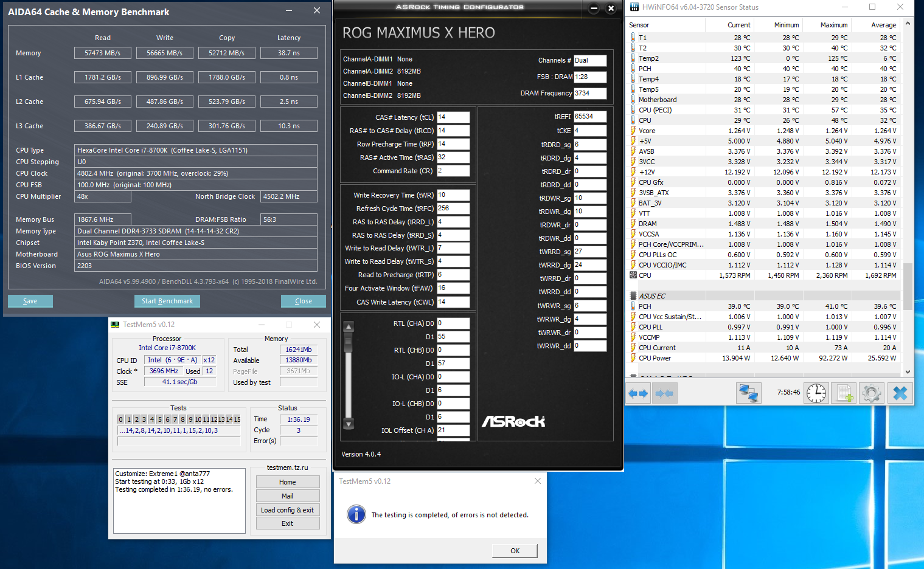Click Exit button in TestMem5
The image size is (924, 569).
tap(288, 523)
